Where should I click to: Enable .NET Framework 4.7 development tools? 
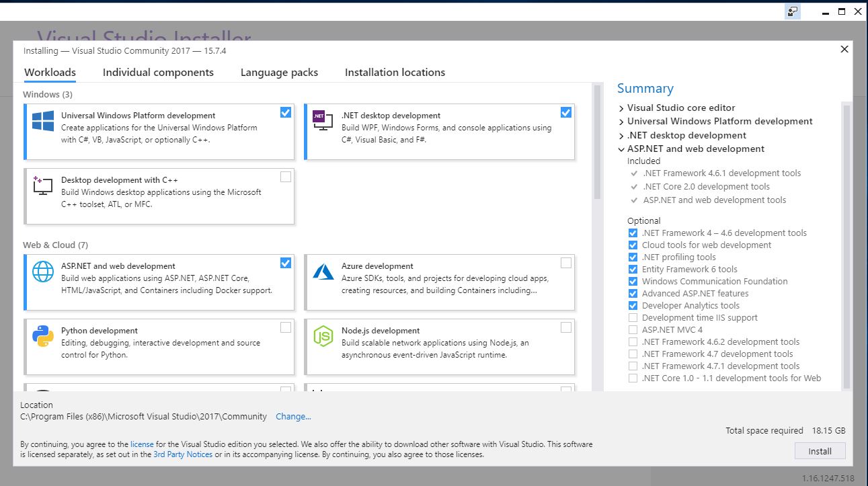[x=633, y=354]
